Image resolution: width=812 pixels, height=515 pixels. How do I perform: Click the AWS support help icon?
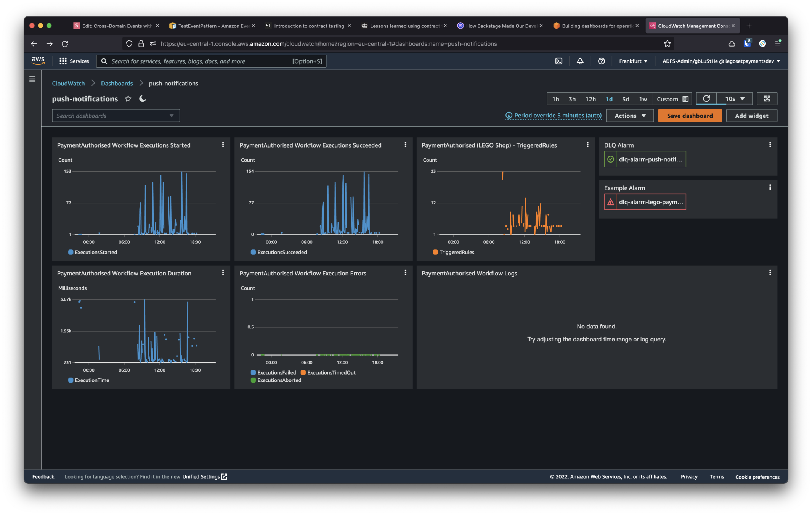pos(601,61)
